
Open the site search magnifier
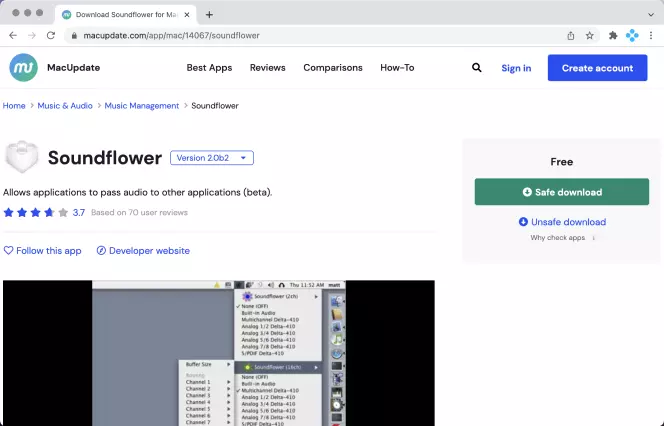point(477,68)
